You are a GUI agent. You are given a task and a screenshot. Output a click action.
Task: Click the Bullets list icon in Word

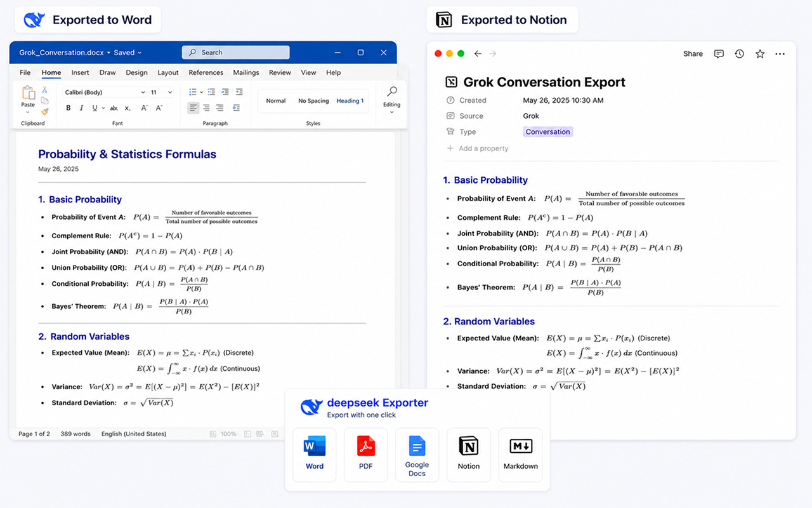tap(192, 92)
